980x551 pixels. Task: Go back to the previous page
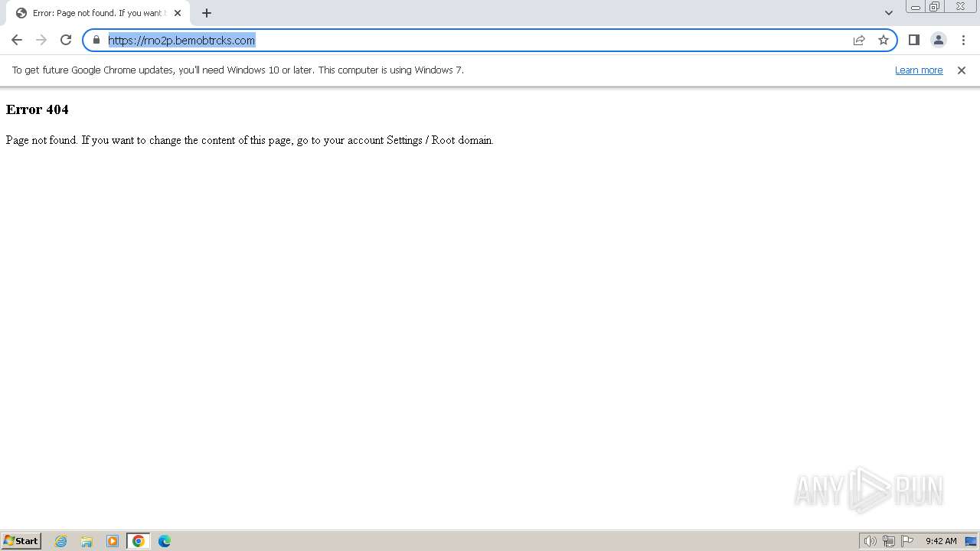pos(17,40)
